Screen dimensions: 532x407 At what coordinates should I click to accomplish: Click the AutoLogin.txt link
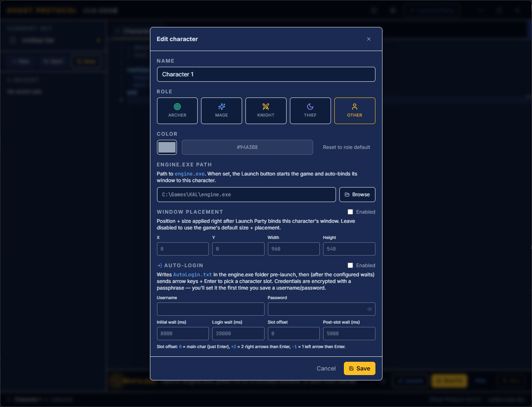click(x=192, y=274)
